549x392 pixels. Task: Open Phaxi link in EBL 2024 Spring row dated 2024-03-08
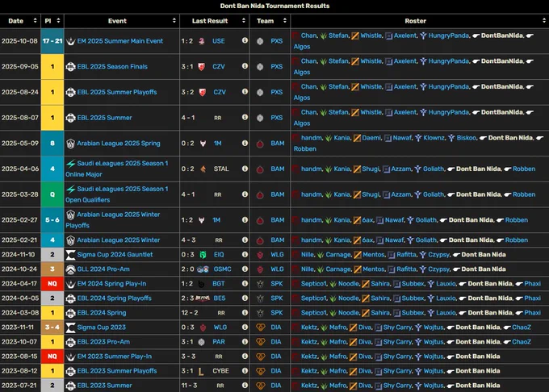[533, 313]
